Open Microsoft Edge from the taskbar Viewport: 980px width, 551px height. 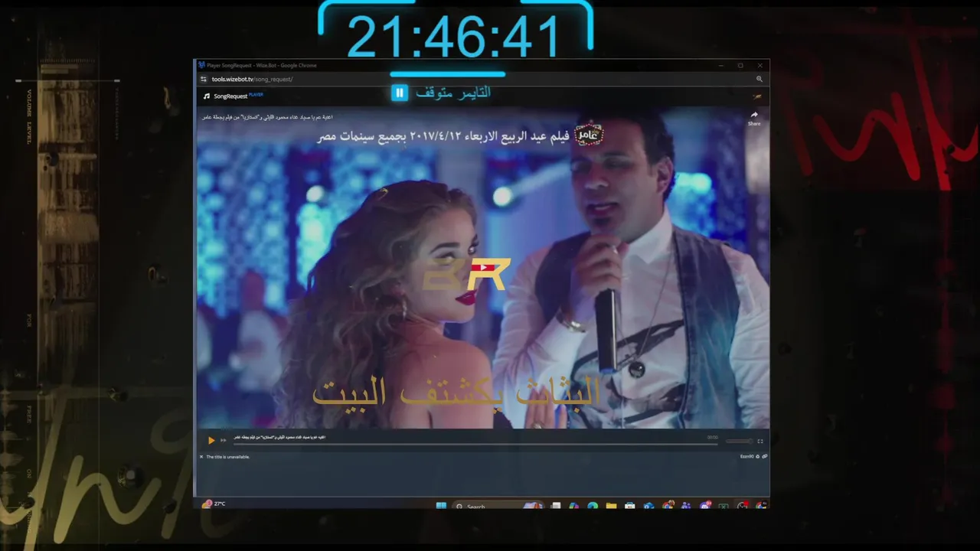[593, 506]
